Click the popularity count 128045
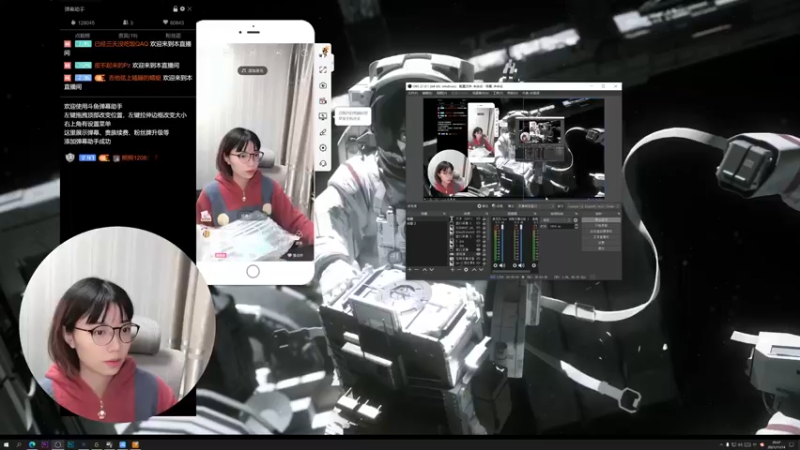Image resolution: width=800 pixels, height=450 pixels. click(x=83, y=22)
